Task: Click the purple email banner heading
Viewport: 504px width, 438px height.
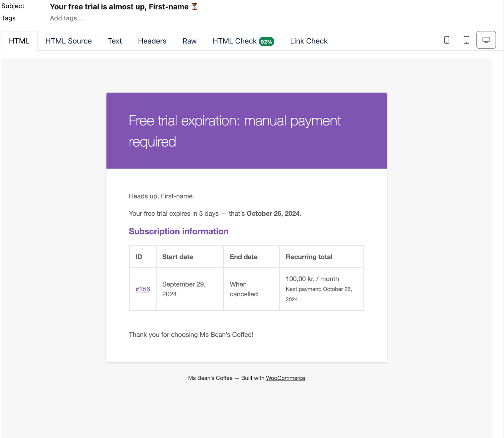Action: [235, 130]
